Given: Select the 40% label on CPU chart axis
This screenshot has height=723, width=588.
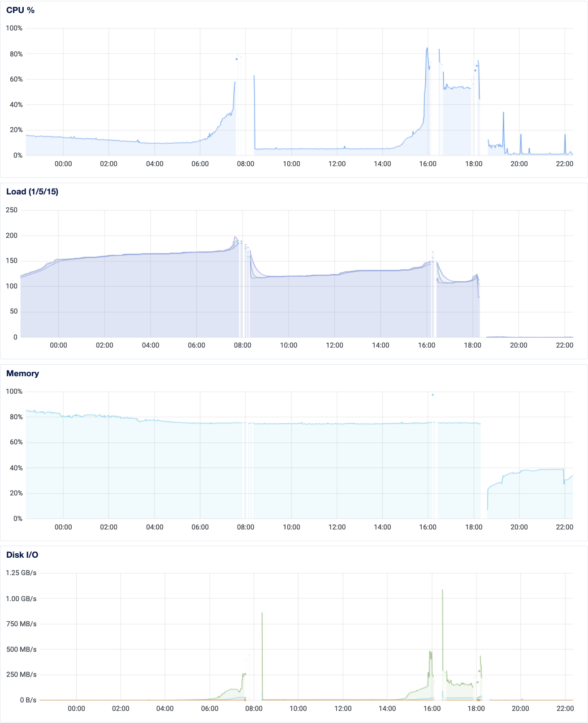Looking at the screenshot, I should (x=17, y=105).
